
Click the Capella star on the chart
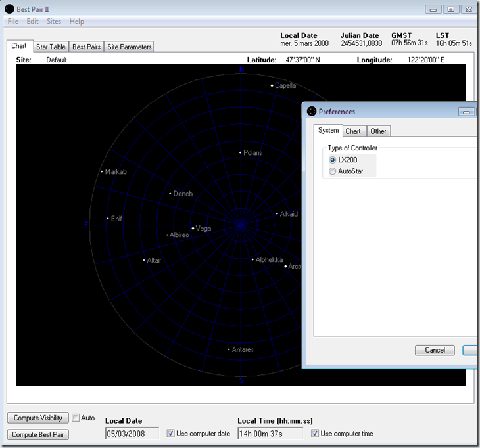(x=272, y=85)
